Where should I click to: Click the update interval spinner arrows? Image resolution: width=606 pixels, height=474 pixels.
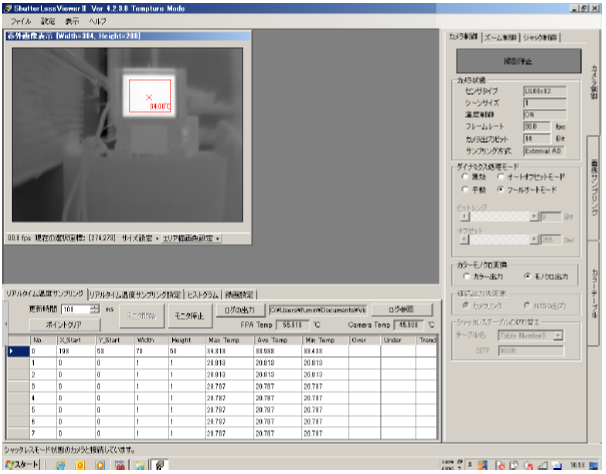94,310
